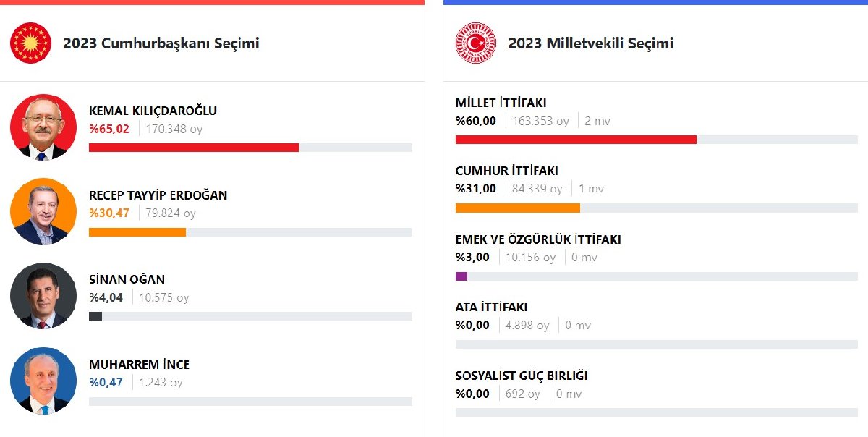The width and height of the screenshot is (868, 437).
Task: Select Sinan Oğan's candidate photo
Action: point(43,296)
